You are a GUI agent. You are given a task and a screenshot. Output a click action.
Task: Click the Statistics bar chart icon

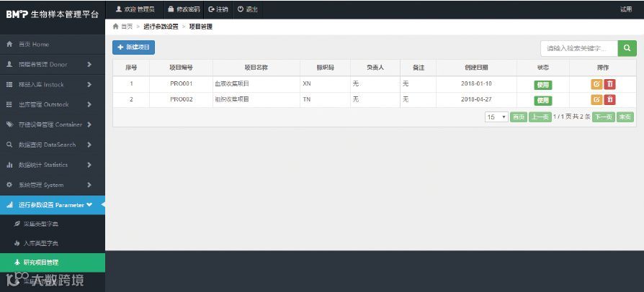click(x=9, y=165)
